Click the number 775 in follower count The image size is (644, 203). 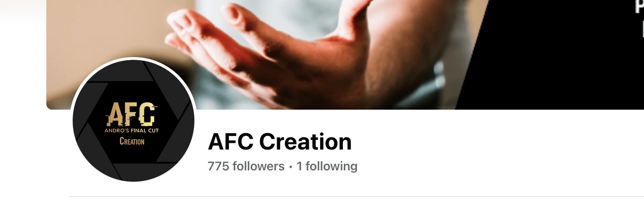[x=218, y=166]
